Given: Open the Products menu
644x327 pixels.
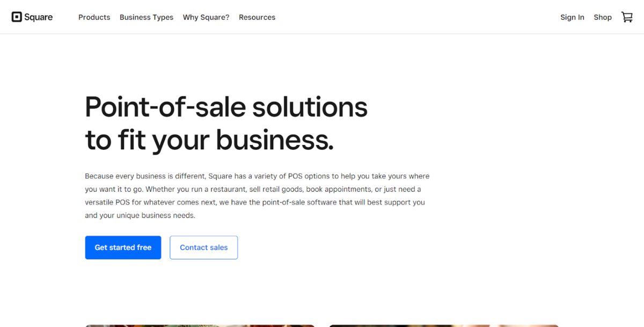Looking at the screenshot, I should [94, 17].
